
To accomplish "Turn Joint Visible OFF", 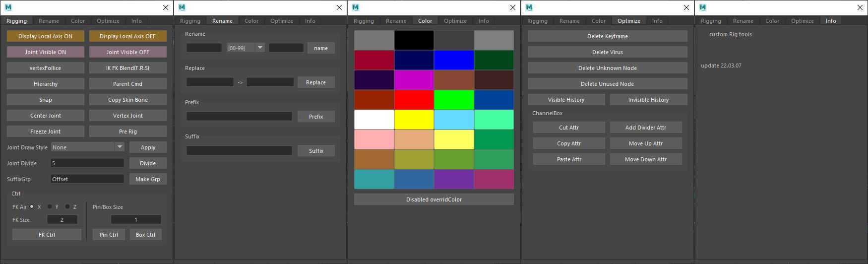I will (127, 52).
